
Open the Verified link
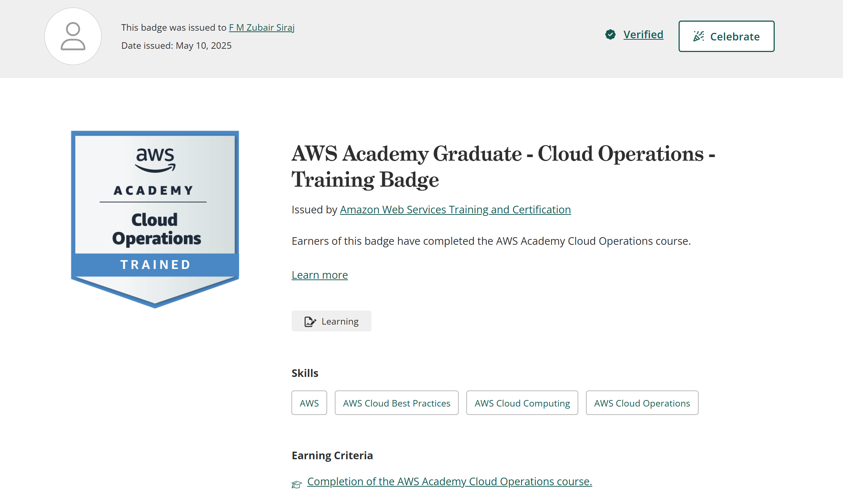click(x=643, y=35)
